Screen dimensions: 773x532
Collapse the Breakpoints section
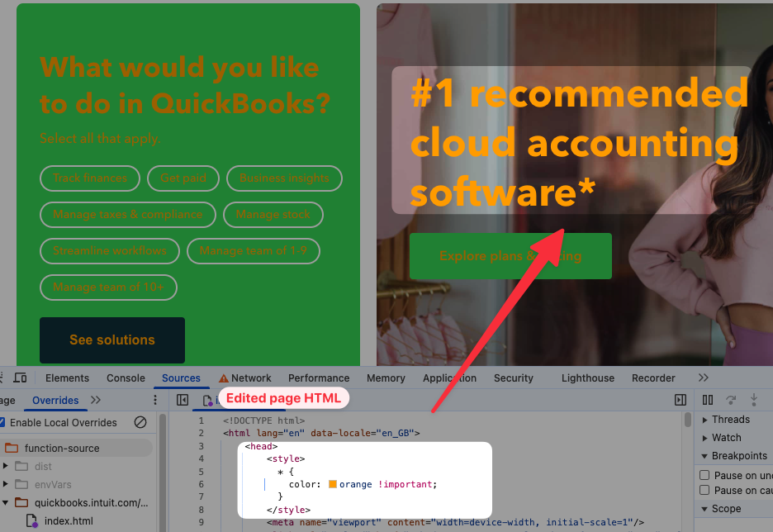(704, 456)
